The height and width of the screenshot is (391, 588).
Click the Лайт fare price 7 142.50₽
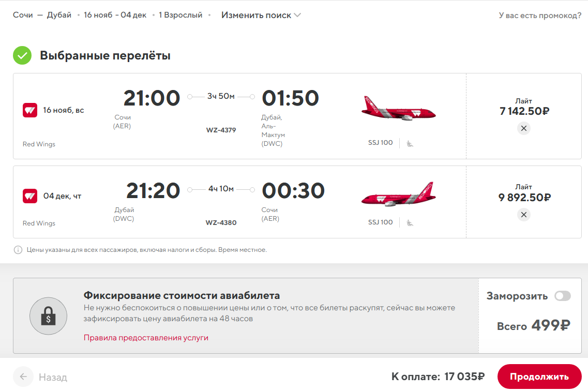pos(524,111)
